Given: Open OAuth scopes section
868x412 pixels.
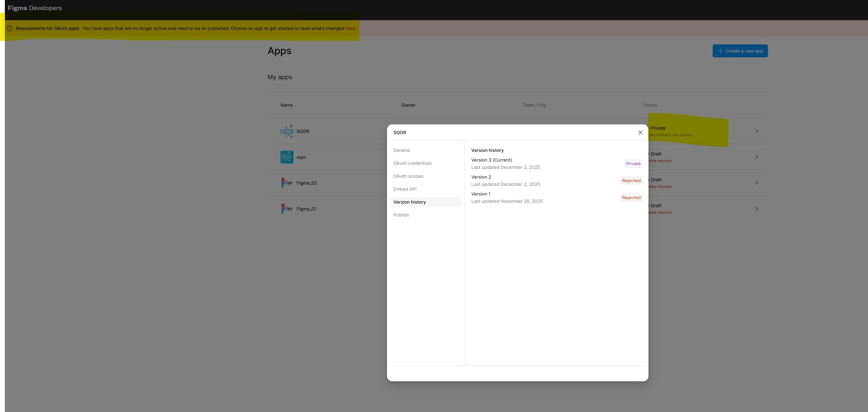Looking at the screenshot, I should pyautogui.click(x=425, y=176).
